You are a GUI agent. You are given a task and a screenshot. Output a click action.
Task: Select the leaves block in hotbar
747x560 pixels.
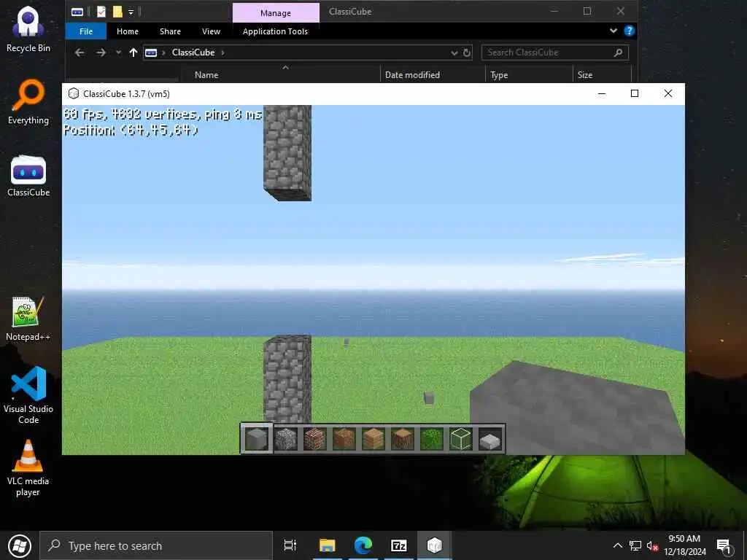pyautogui.click(x=432, y=438)
